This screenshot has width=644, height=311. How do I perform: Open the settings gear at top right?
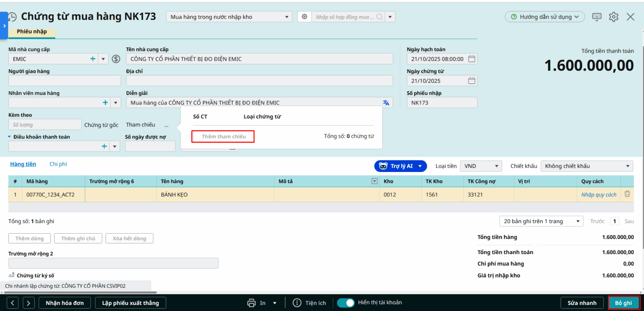[x=613, y=17]
